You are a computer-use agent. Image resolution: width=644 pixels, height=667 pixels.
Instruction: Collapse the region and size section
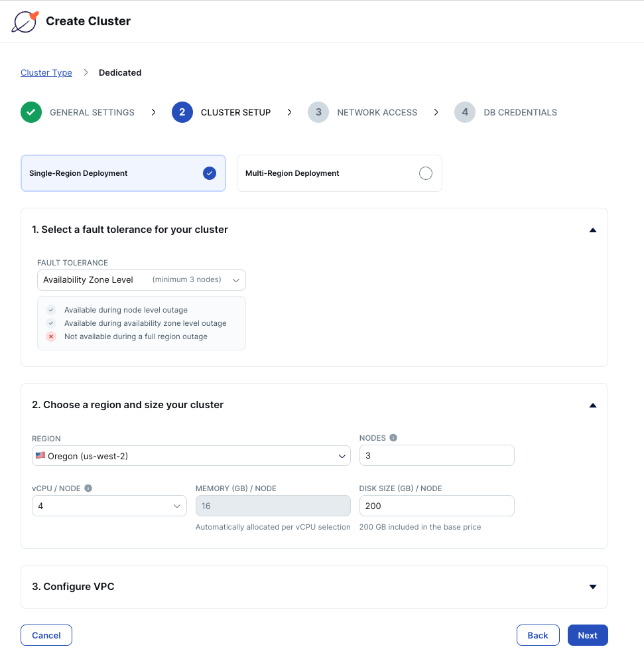[592, 406]
